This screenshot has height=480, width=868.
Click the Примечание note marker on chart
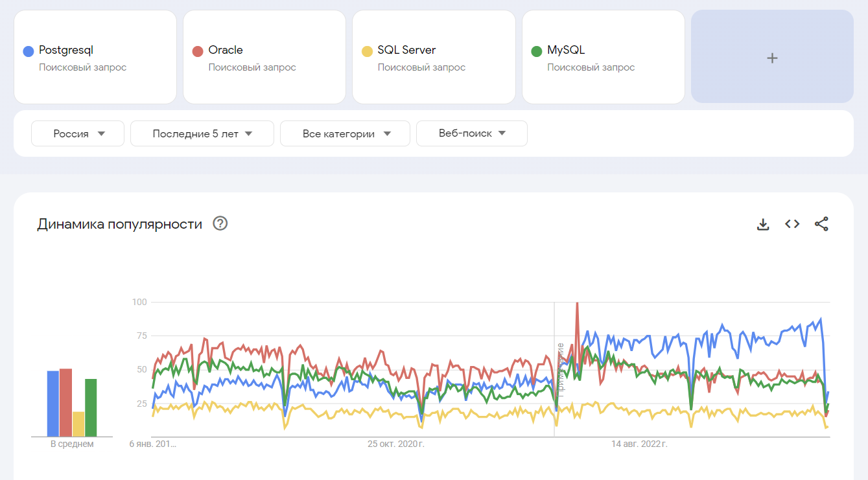[x=561, y=369]
